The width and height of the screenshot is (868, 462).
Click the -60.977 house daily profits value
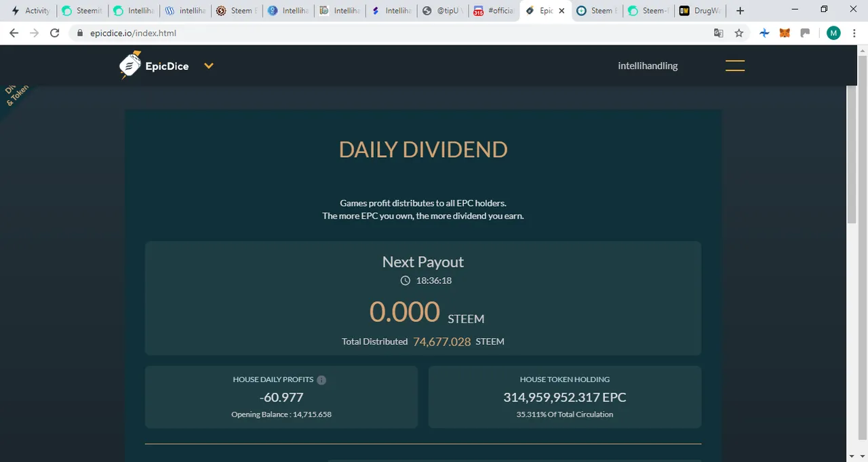pos(281,398)
